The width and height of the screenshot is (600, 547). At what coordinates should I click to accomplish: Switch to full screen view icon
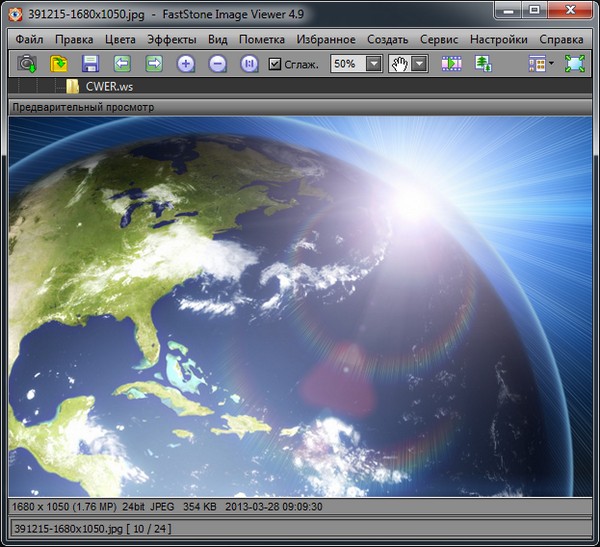[x=574, y=64]
